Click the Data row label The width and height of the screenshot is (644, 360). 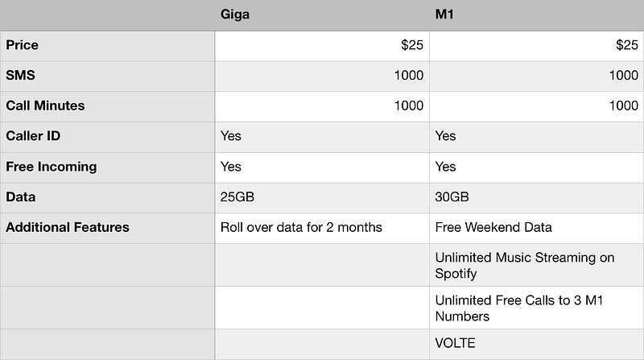[x=107, y=197]
